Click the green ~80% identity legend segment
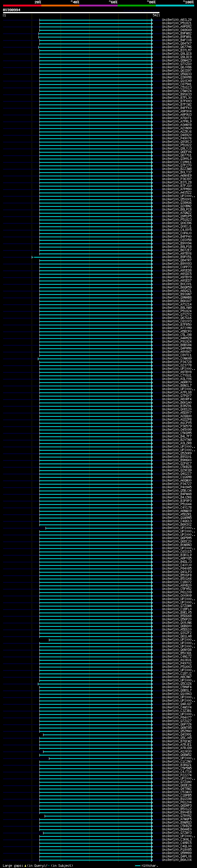 (x=137, y=6)
